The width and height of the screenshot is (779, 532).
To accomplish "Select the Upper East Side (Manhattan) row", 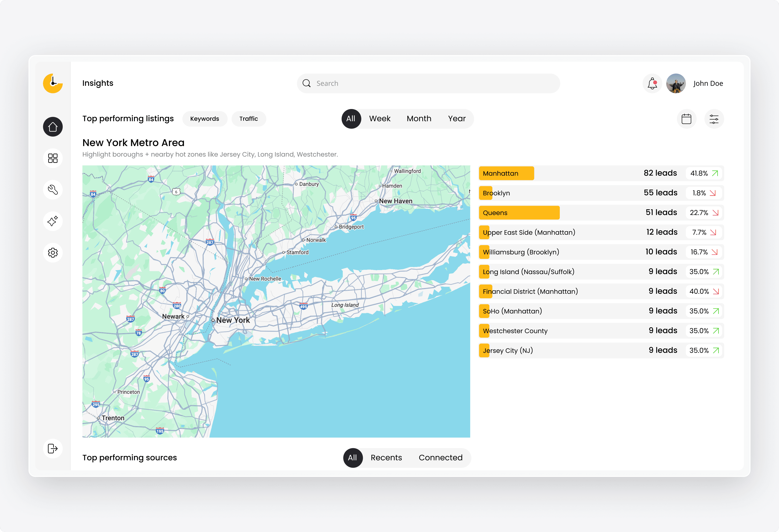I will [601, 232].
